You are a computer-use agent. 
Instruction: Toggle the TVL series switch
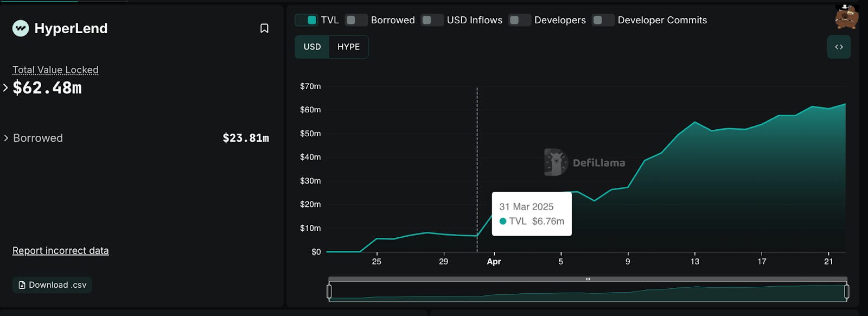[x=307, y=20]
